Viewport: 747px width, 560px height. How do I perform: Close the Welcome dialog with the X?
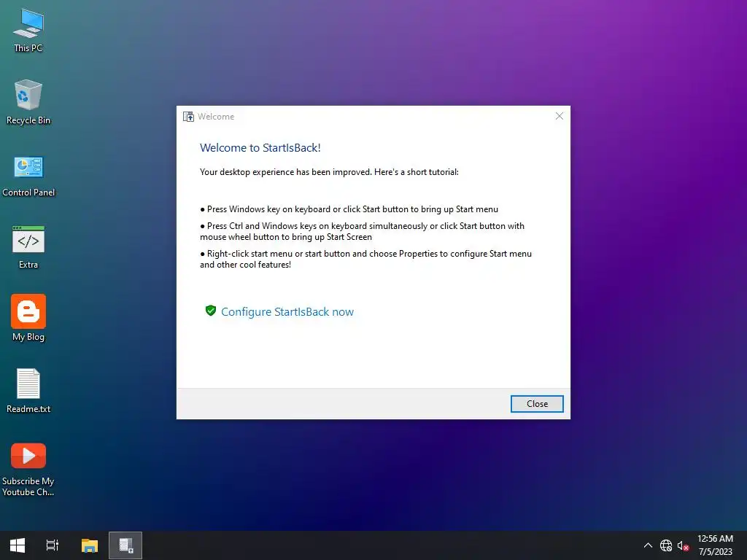click(560, 116)
